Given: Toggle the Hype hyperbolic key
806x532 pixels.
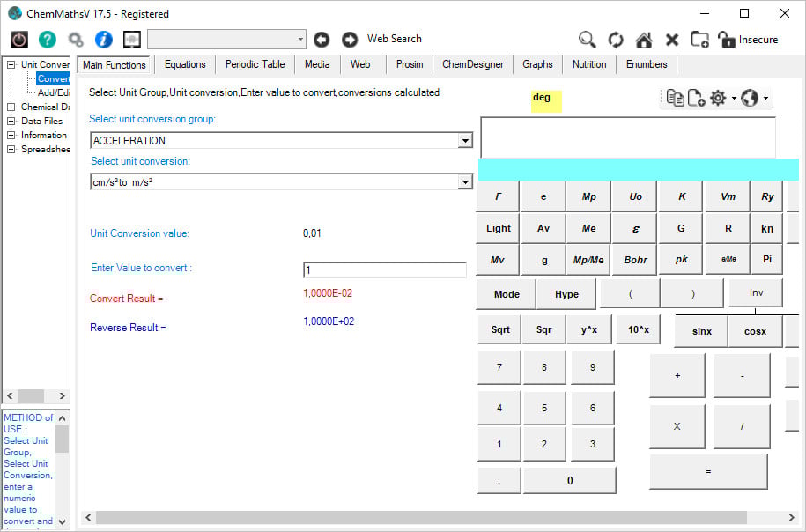Looking at the screenshot, I should coord(566,294).
